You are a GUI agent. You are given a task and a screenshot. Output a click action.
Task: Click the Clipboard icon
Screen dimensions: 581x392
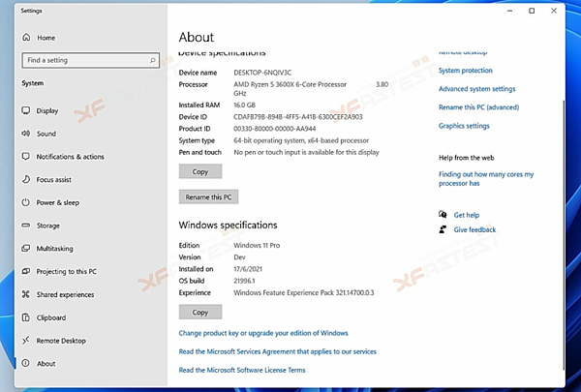click(26, 317)
